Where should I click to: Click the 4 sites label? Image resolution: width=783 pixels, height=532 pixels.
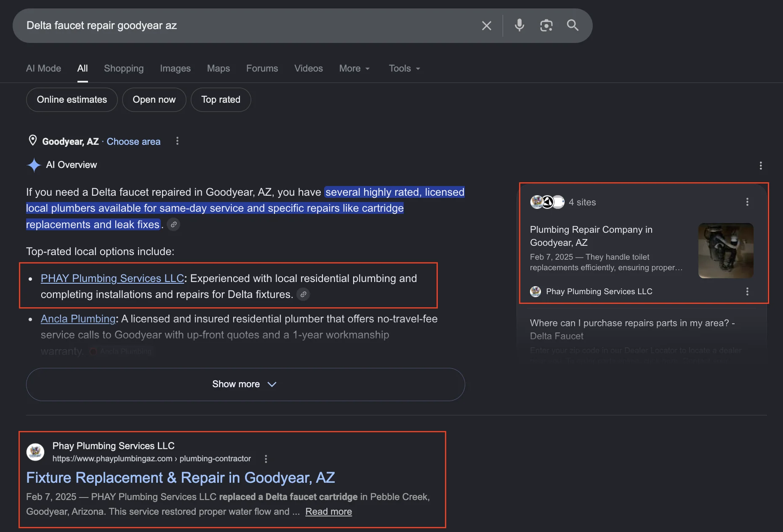pos(582,202)
